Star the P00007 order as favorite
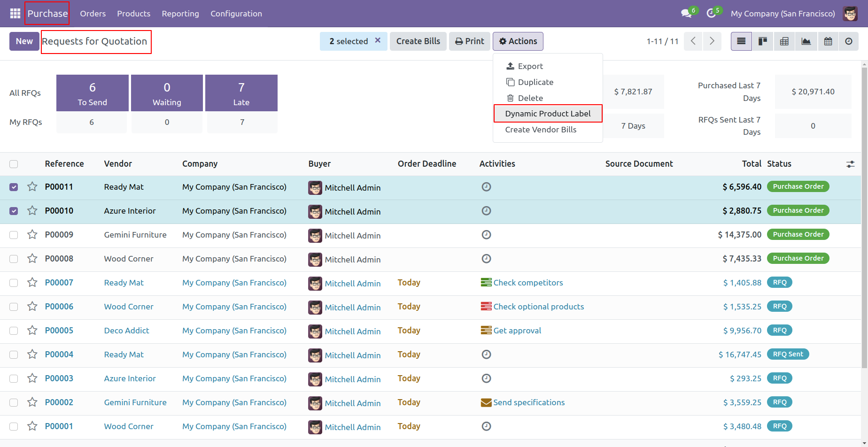Image resolution: width=868 pixels, height=447 pixels. click(32, 283)
